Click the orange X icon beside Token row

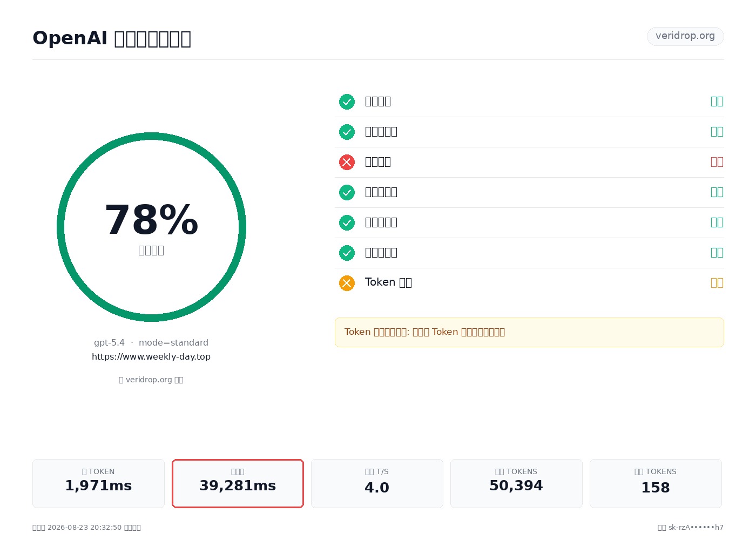pos(347,283)
